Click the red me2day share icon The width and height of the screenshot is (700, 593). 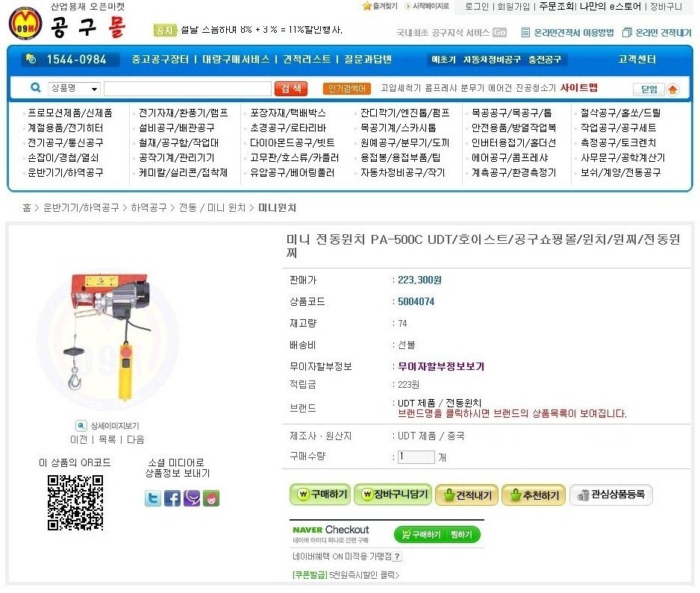pos(211,498)
